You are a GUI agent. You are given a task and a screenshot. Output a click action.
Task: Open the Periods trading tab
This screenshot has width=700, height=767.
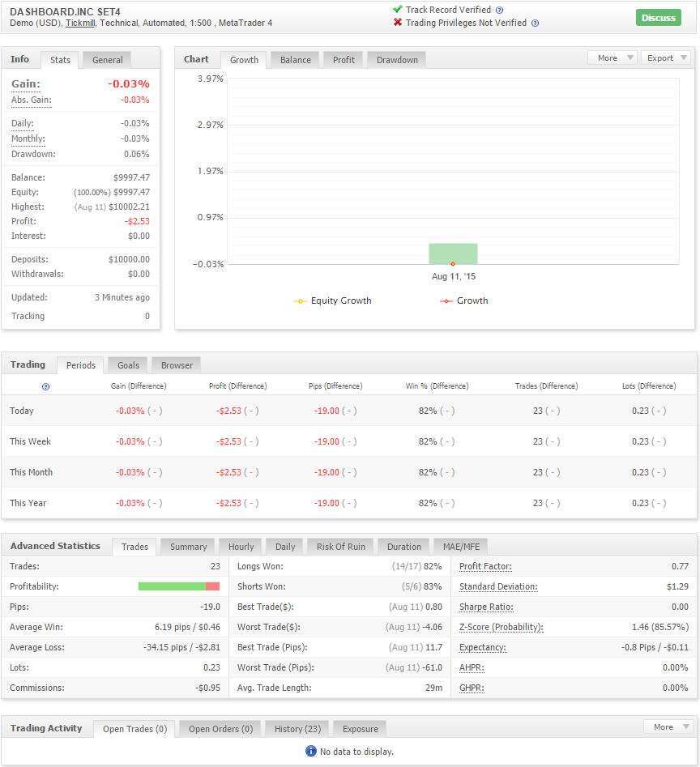(81, 365)
